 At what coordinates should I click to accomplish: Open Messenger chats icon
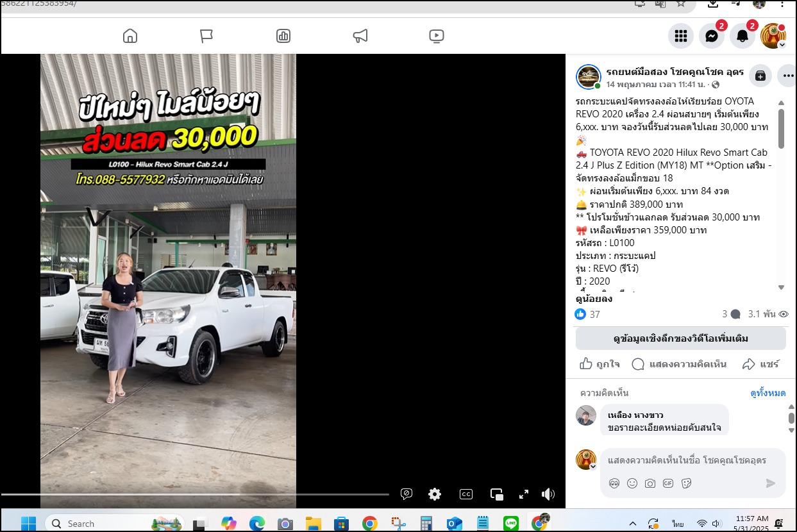[x=712, y=36]
